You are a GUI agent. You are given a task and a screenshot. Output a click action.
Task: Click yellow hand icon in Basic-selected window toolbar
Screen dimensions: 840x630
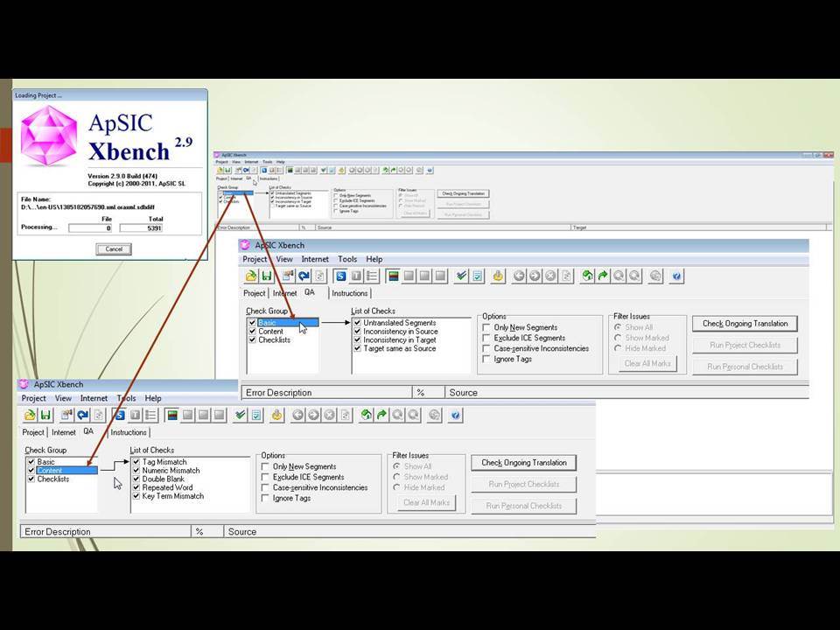498,276
